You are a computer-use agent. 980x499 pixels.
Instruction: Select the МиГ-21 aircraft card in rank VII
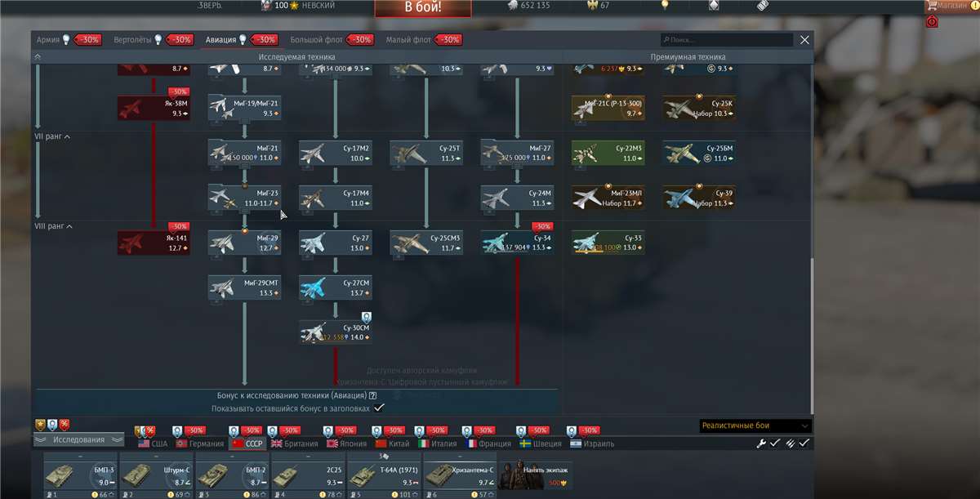tap(244, 153)
